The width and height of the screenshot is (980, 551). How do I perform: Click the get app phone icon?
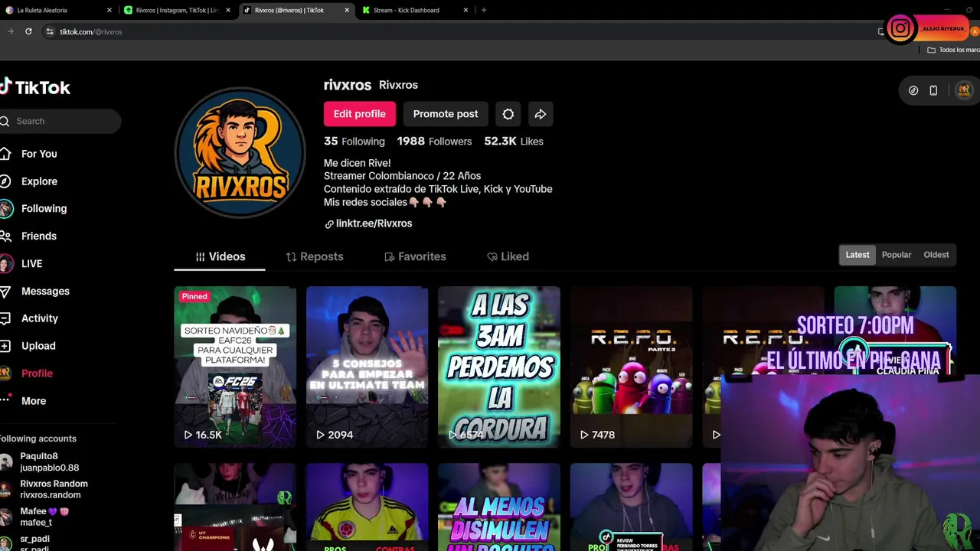tap(933, 90)
